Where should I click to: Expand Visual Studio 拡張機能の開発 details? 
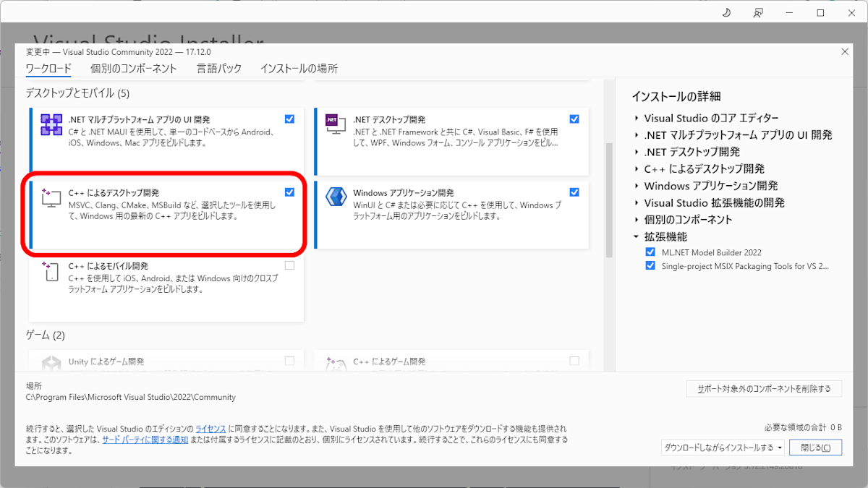636,203
